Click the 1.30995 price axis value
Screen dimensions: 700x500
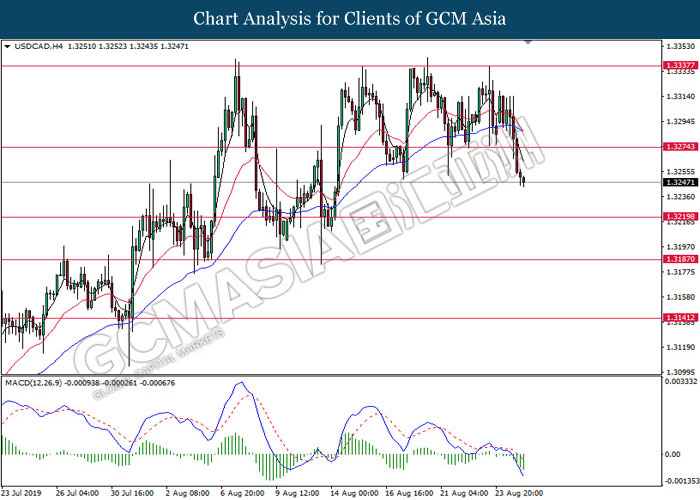tap(680, 372)
